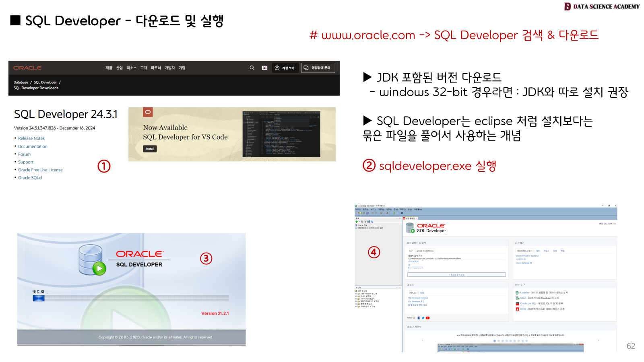Open the Facebook icon under Follow Us

click(x=419, y=318)
